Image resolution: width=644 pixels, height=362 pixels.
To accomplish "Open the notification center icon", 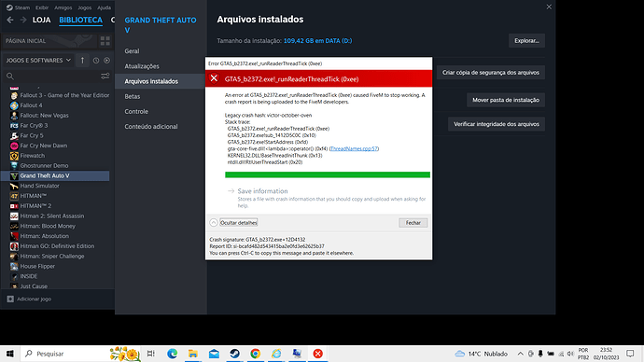I will 630,354.
